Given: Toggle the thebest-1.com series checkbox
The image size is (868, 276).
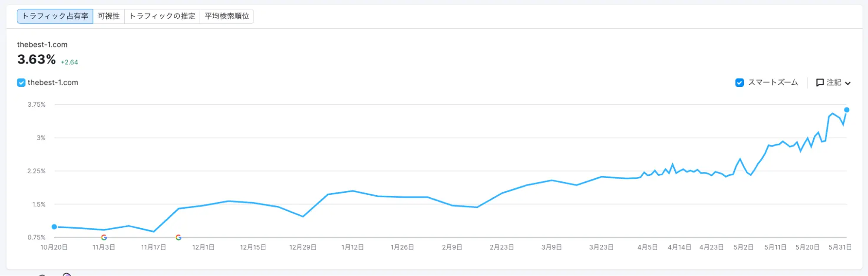Looking at the screenshot, I should tap(21, 82).
